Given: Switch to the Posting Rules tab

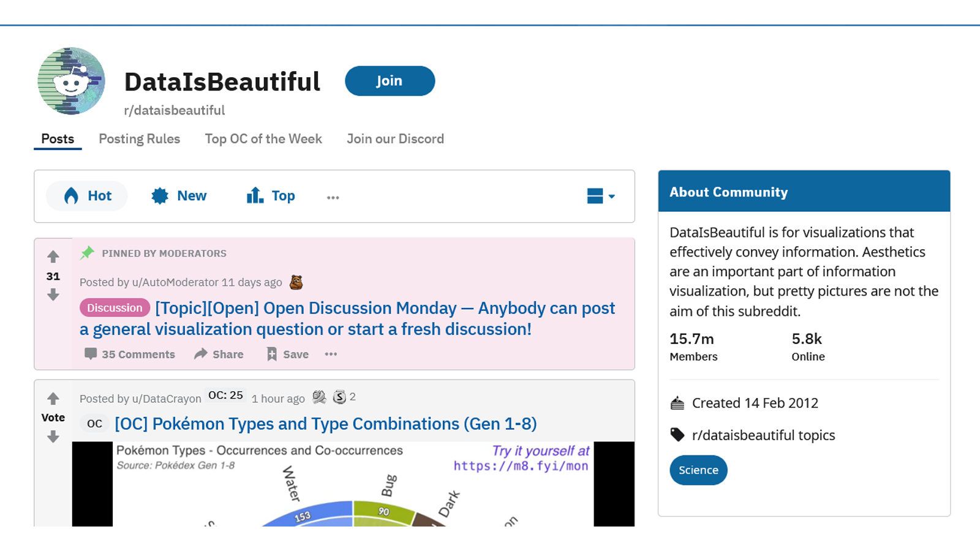Looking at the screenshot, I should (x=139, y=139).
